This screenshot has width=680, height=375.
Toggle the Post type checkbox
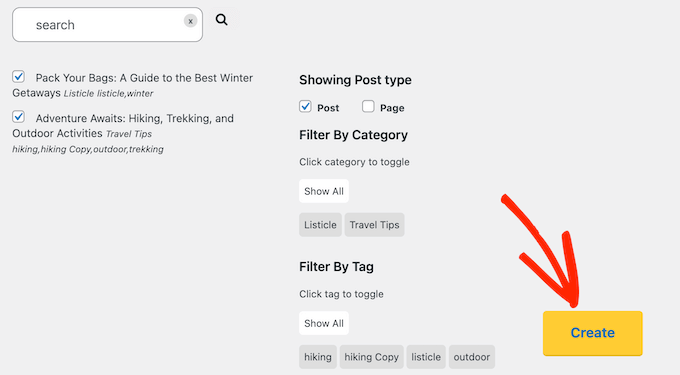tap(305, 106)
